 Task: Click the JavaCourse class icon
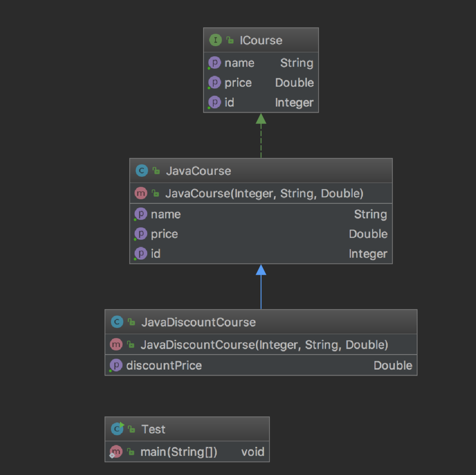(x=141, y=171)
